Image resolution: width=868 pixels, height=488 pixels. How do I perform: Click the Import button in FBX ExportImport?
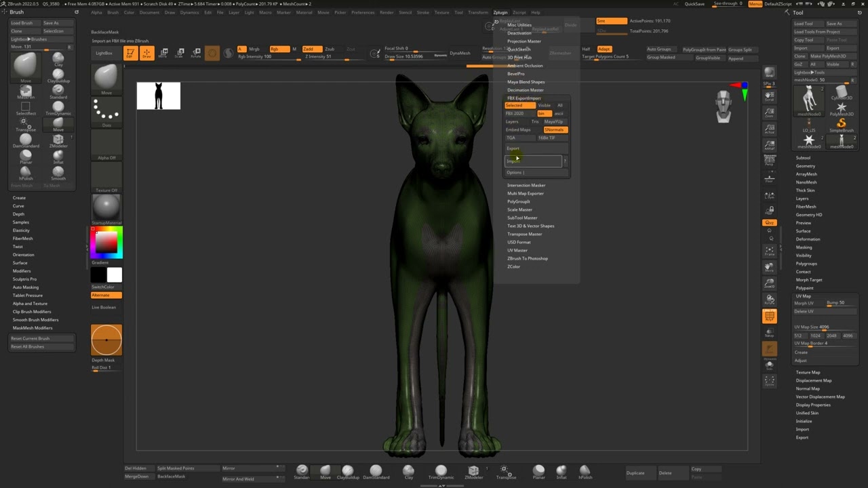click(x=534, y=161)
